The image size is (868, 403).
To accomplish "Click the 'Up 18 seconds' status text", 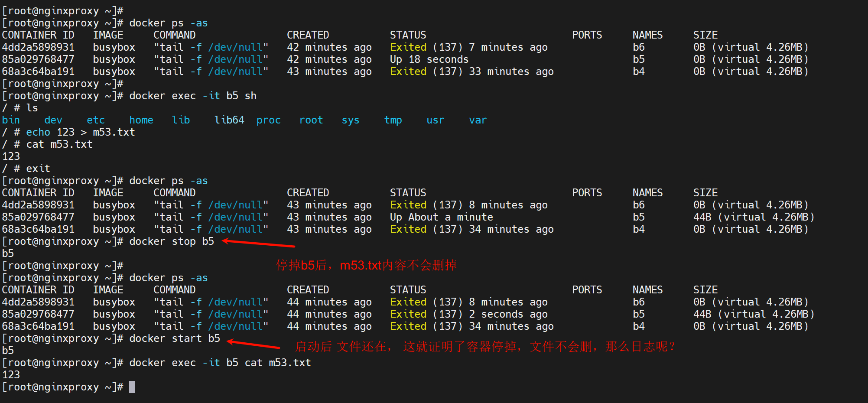I will click(429, 59).
